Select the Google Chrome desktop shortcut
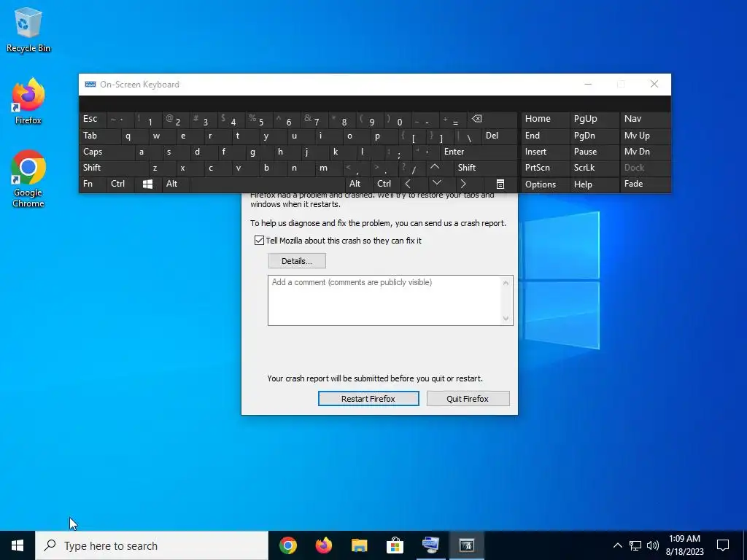The height and width of the screenshot is (560, 747). (x=28, y=179)
